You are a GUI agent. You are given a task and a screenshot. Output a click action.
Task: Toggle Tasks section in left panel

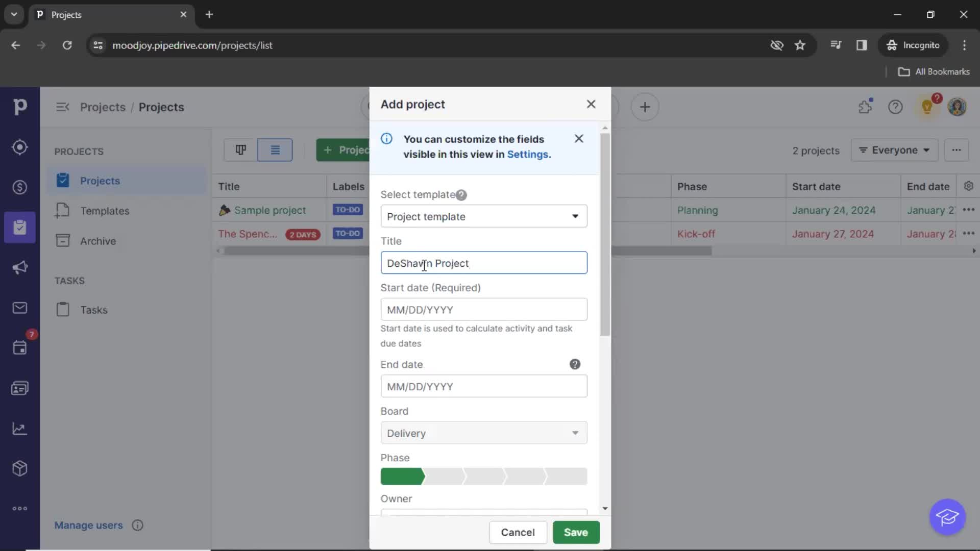click(x=69, y=281)
